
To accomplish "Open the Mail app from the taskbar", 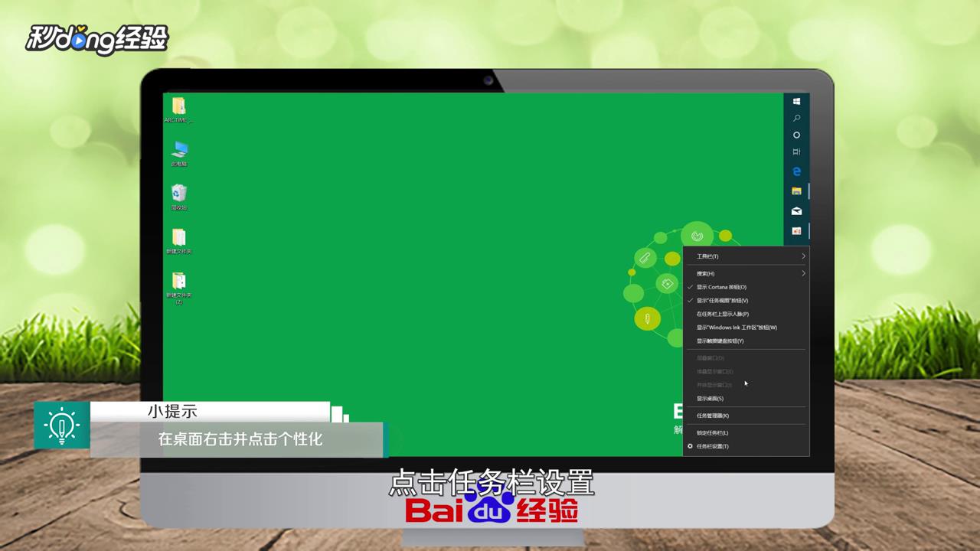I will (796, 211).
